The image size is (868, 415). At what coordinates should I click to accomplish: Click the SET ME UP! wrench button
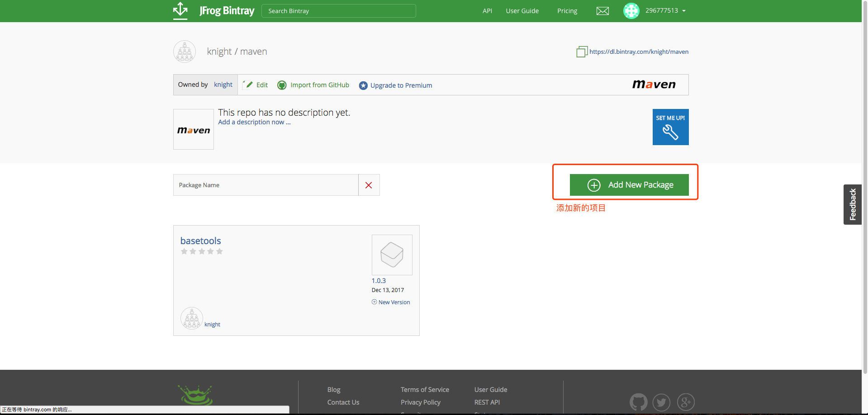point(670,127)
